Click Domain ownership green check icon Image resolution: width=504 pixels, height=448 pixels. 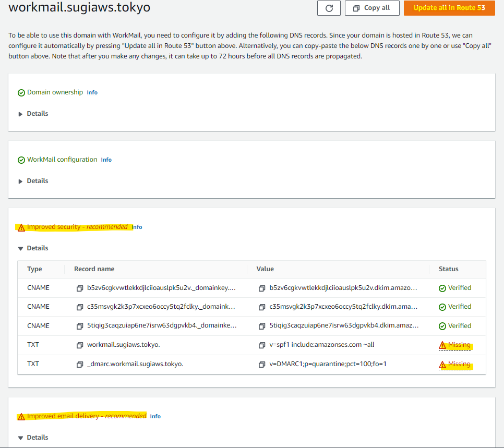point(21,93)
